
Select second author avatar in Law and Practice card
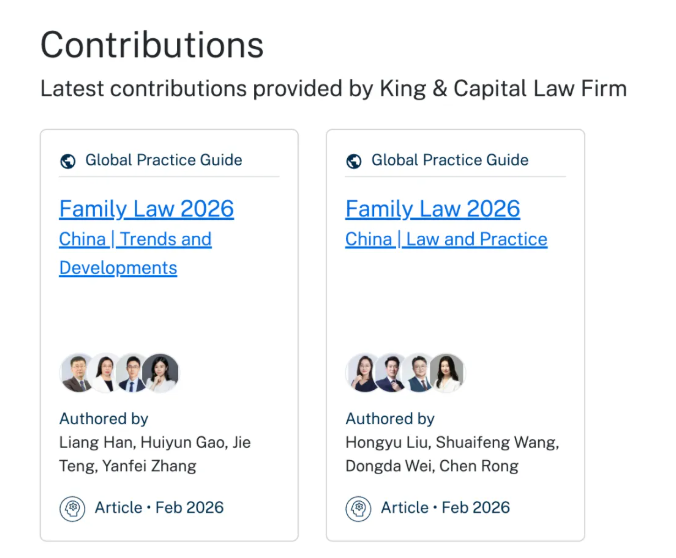pos(391,373)
